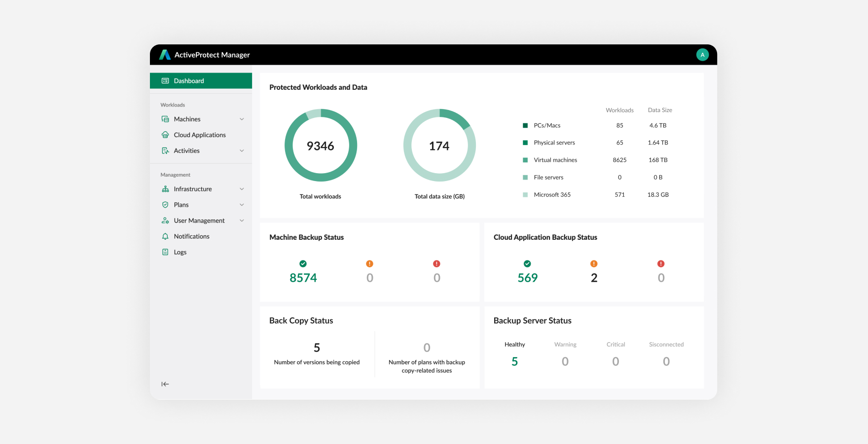Click the Virtual machines legend color square

[x=525, y=160]
